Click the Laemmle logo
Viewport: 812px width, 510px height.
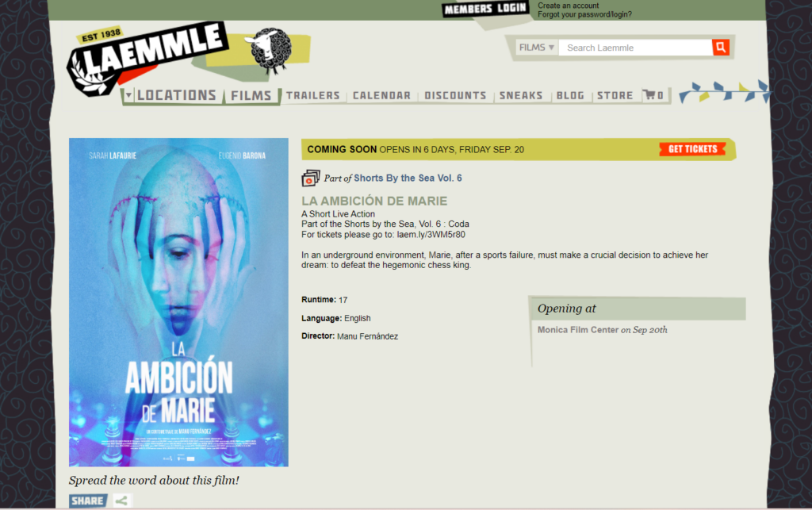(147, 58)
